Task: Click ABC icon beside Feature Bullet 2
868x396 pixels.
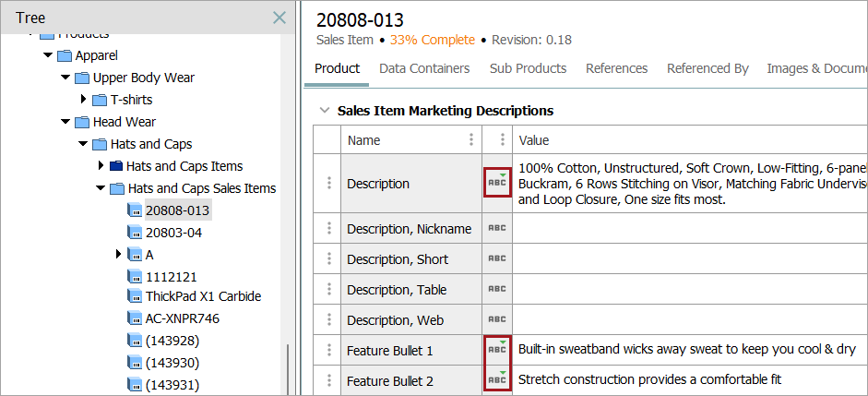Action: coord(497,379)
